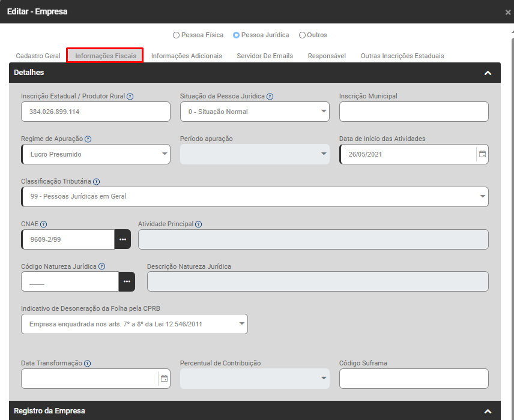This screenshot has width=514, height=420.
Task: Open the Regime de Apuração dropdown
Action: tap(95, 154)
